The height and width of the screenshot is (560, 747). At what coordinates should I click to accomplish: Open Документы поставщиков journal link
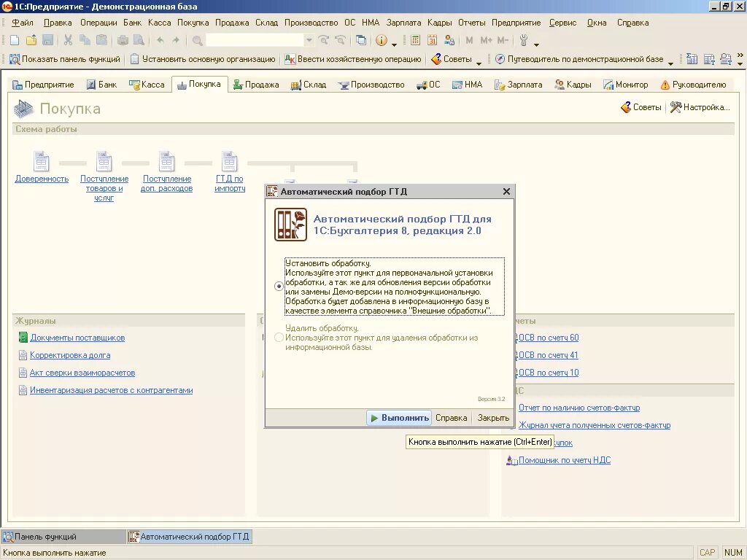(x=77, y=338)
